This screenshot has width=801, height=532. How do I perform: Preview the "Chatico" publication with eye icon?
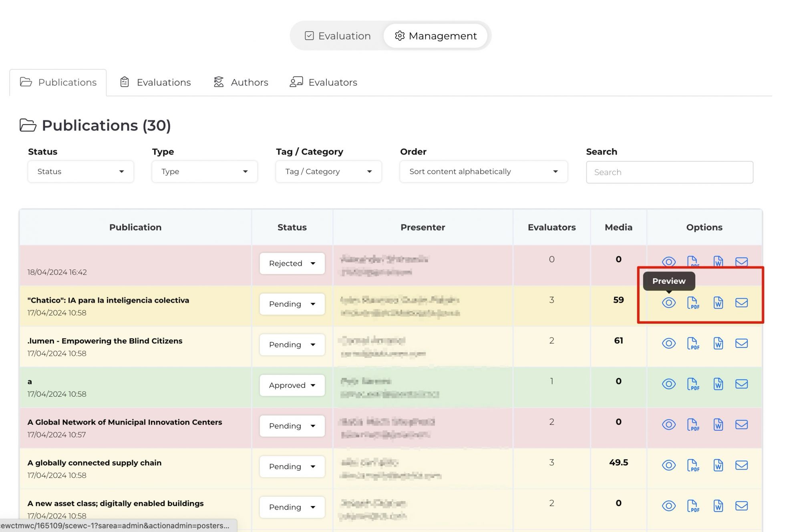pos(668,303)
